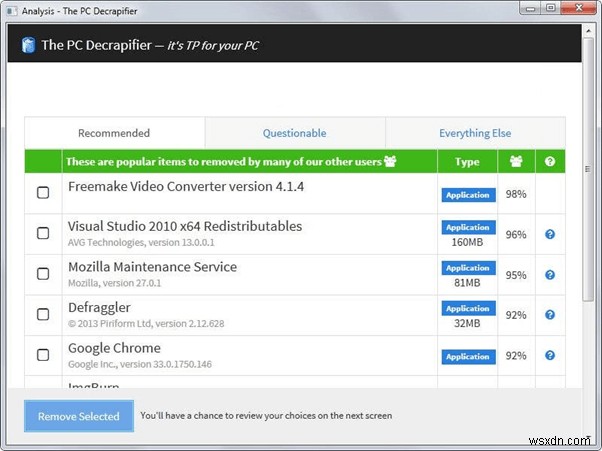602x451 pixels.
Task: Open help icon for Mozilla Maintenance Service
Action: 550,275
